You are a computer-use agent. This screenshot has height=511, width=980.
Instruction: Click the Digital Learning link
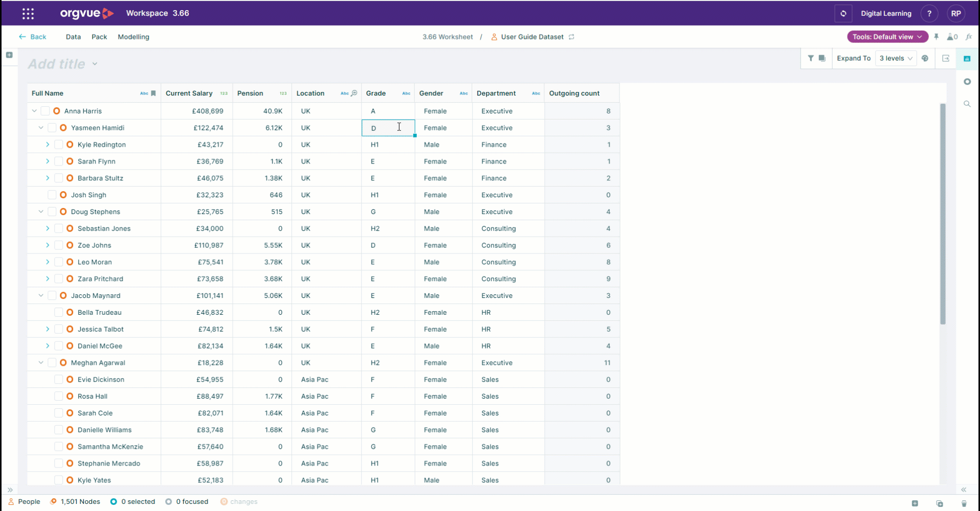point(886,13)
